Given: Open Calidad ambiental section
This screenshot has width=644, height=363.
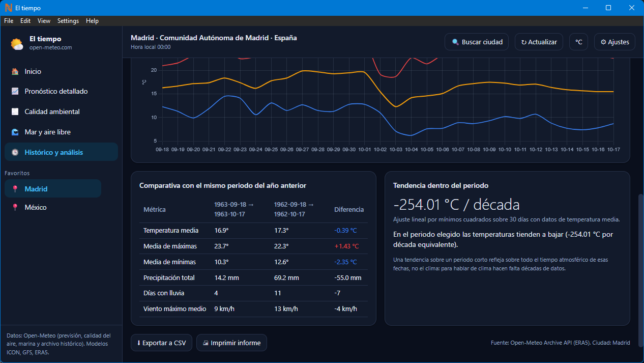Looking at the screenshot, I should [x=61, y=111].
